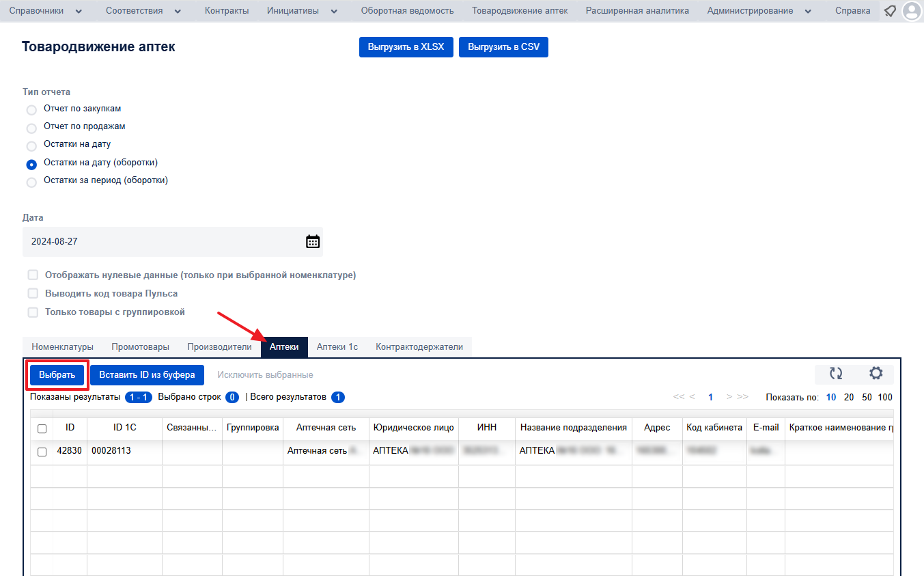Click the Название подразделения column header
Viewport: 924px width, 576px height.
tap(574, 428)
